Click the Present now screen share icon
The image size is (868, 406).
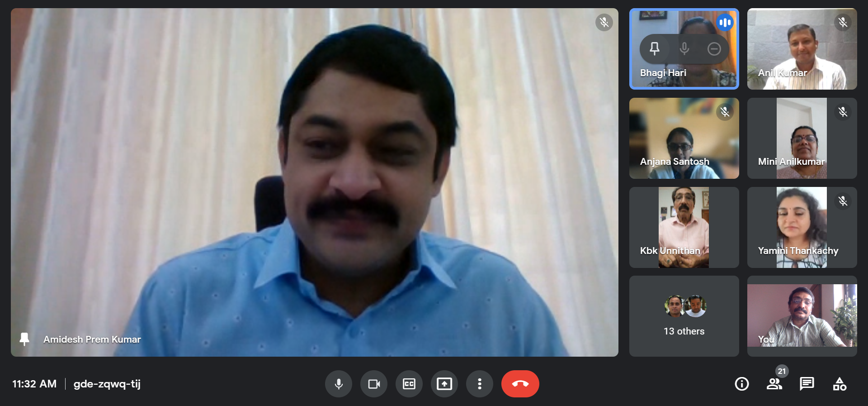[444, 384]
